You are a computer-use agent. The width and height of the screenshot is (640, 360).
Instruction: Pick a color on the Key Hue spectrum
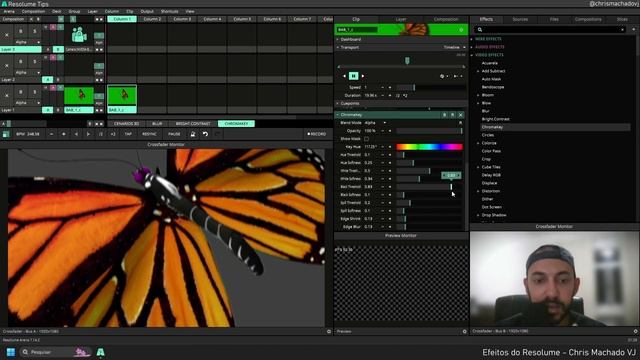(429, 147)
